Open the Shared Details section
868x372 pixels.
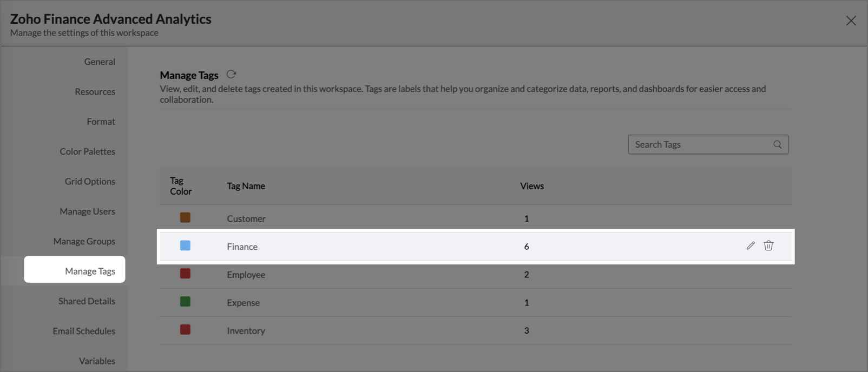tap(87, 301)
